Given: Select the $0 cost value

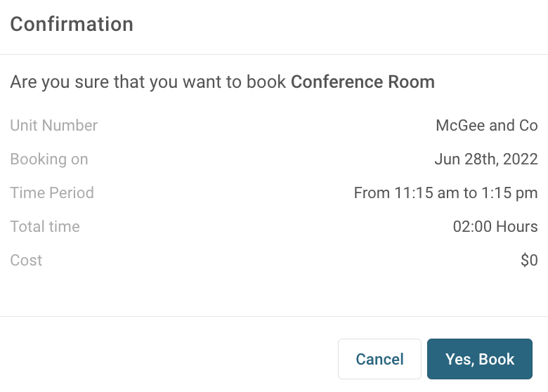Looking at the screenshot, I should point(529,261).
